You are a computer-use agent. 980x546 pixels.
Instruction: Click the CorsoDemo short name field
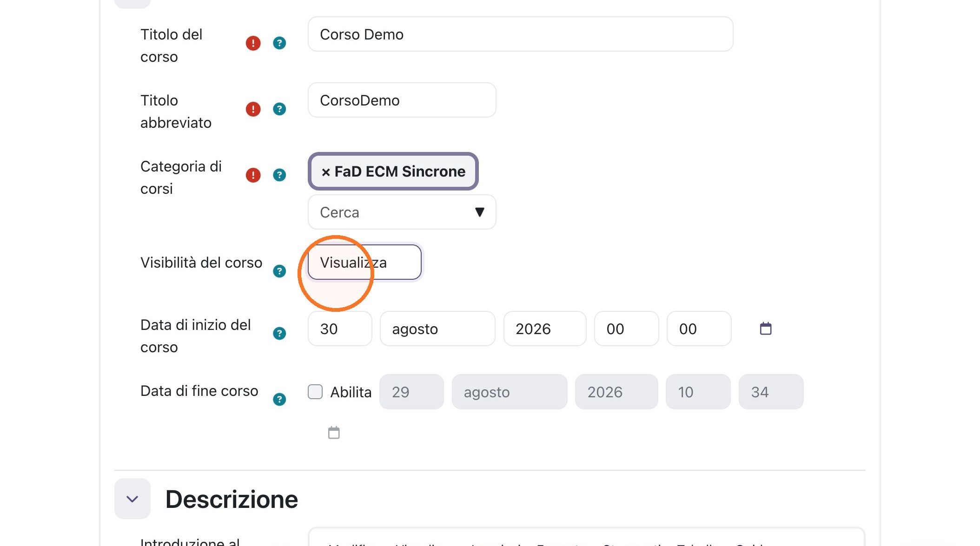click(x=402, y=100)
